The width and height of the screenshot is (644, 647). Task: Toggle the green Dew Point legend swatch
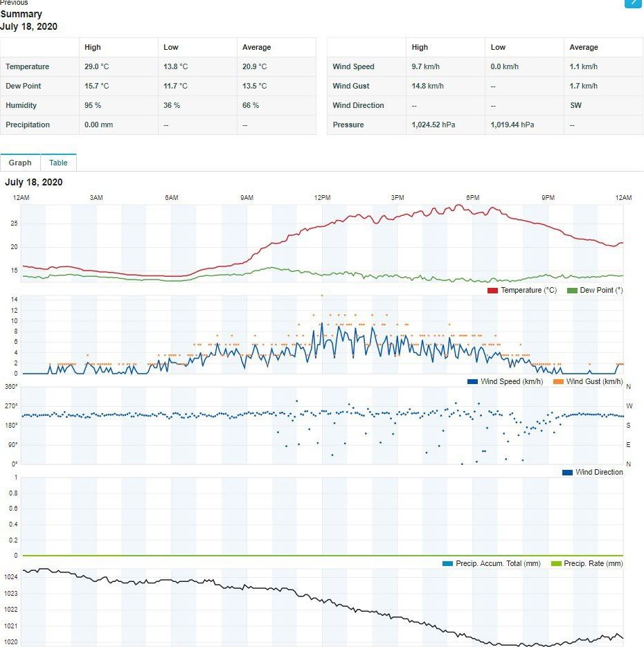(x=572, y=291)
